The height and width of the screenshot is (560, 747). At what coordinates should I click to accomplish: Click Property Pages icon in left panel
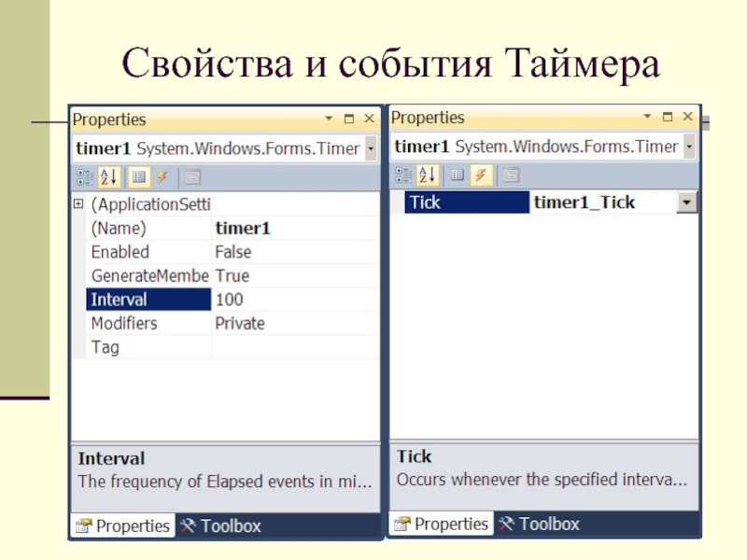click(x=191, y=176)
